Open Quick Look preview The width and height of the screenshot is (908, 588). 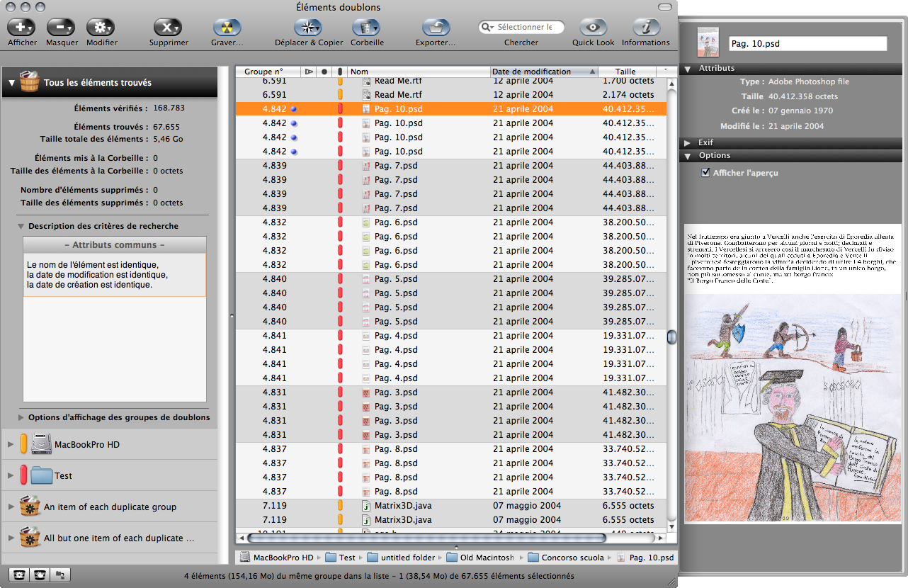(593, 28)
